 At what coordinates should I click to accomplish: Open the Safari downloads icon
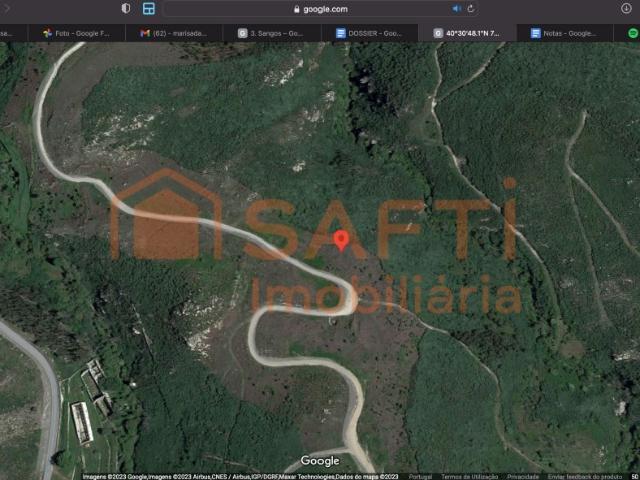(626, 8)
